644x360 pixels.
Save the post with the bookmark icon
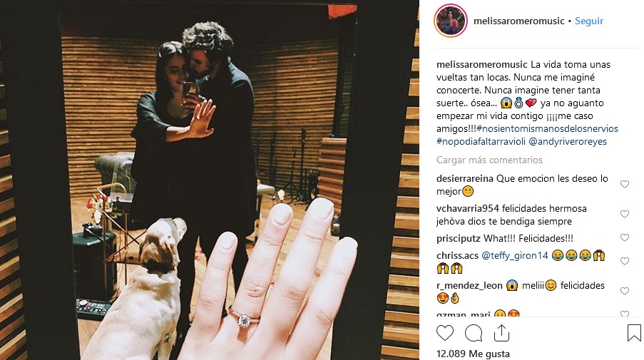634,333
